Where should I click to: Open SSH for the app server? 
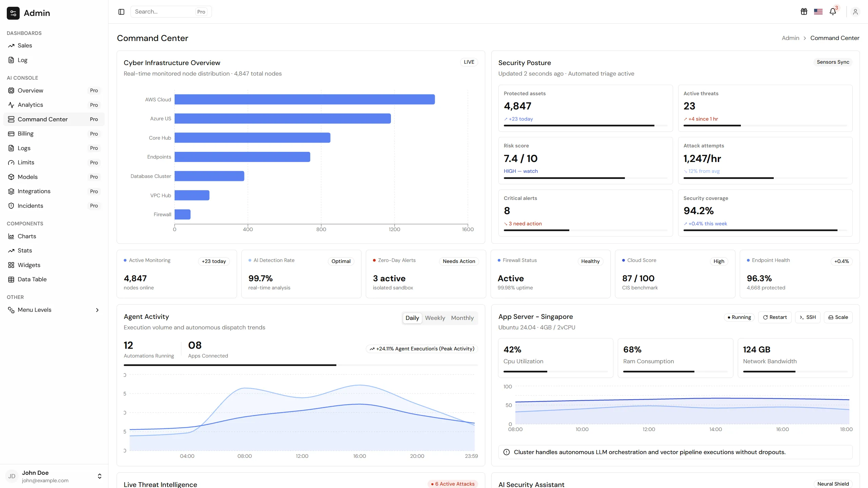(x=808, y=317)
